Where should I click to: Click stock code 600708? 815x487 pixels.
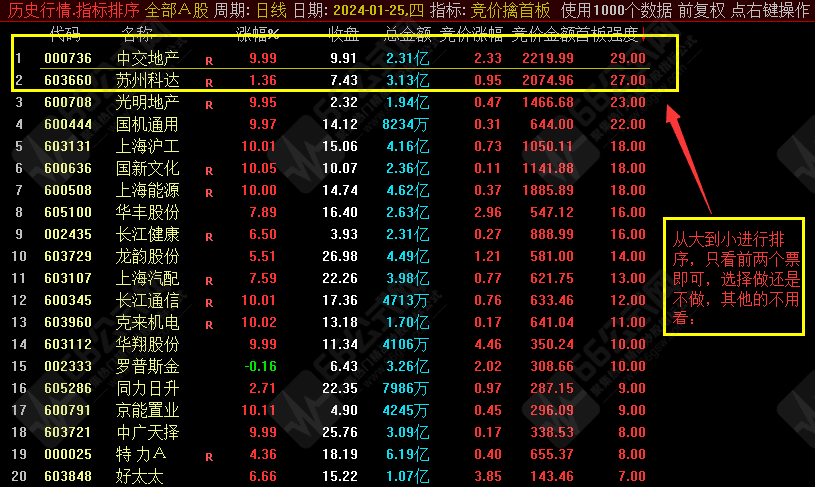(68, 102)
